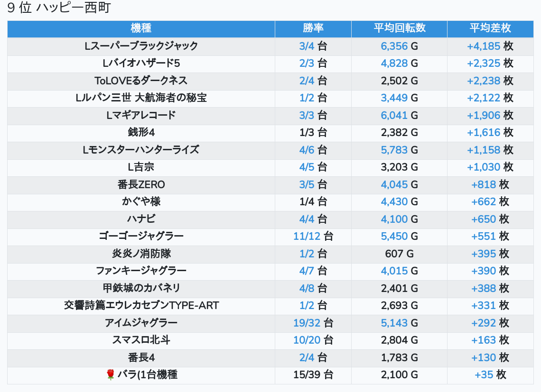
Task: Click win rate 15/39 台 for バラ row
Action: [x=313, y=375]
